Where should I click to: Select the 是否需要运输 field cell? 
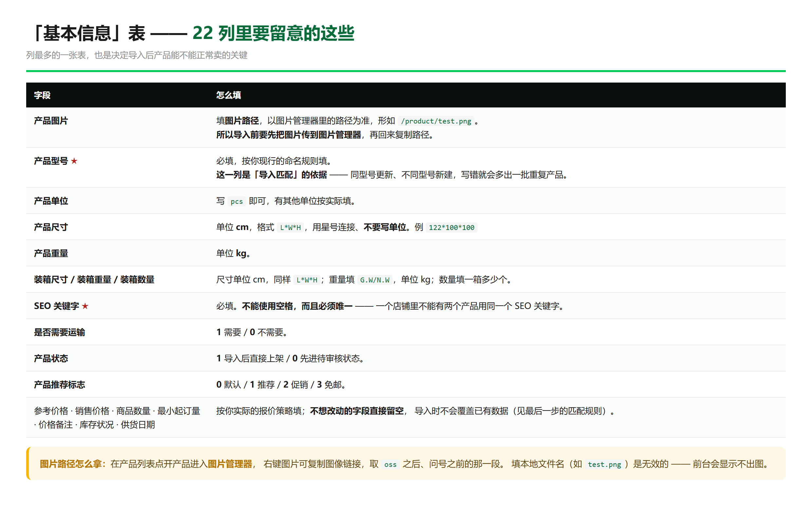(117, 332)
